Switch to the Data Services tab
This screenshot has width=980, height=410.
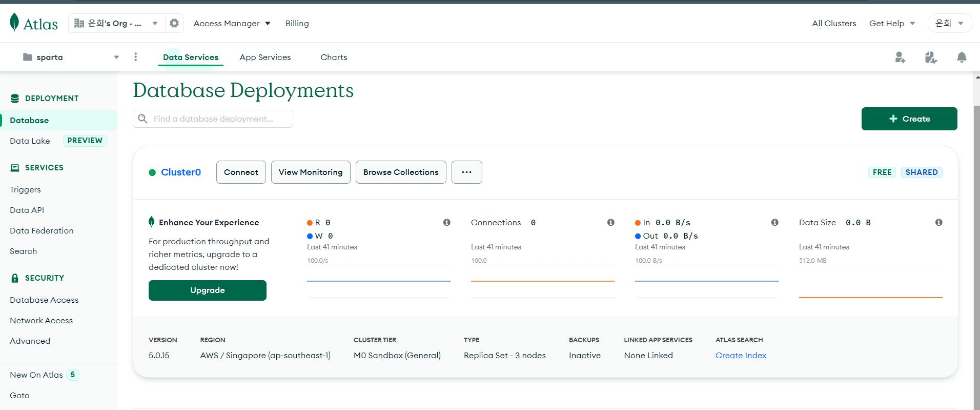click(x=191, y=57)
